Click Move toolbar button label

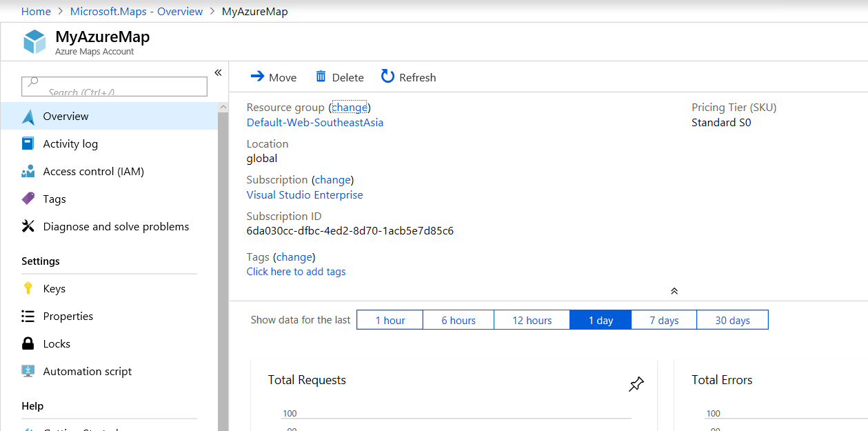pyautogui.click(x=283, y=77)
